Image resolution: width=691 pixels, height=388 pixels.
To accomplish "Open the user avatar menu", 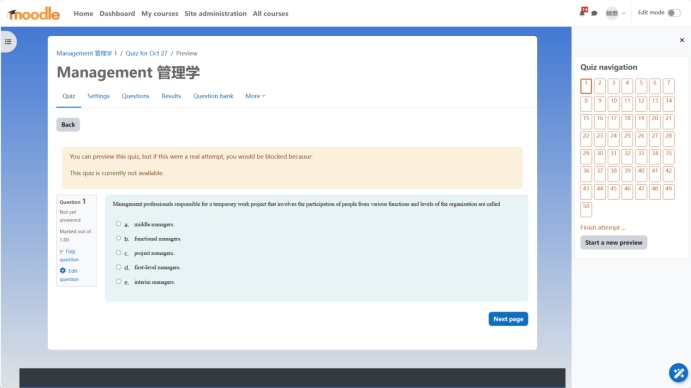I will 611,13.
